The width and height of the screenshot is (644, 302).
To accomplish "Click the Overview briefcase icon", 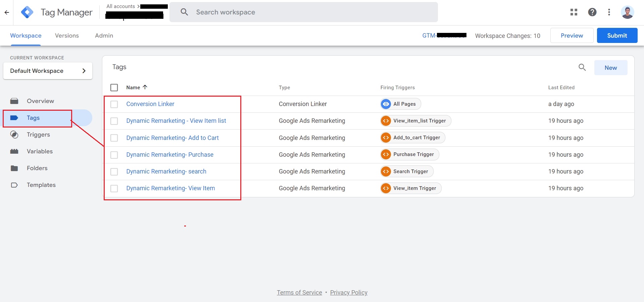I will point(14,101).
